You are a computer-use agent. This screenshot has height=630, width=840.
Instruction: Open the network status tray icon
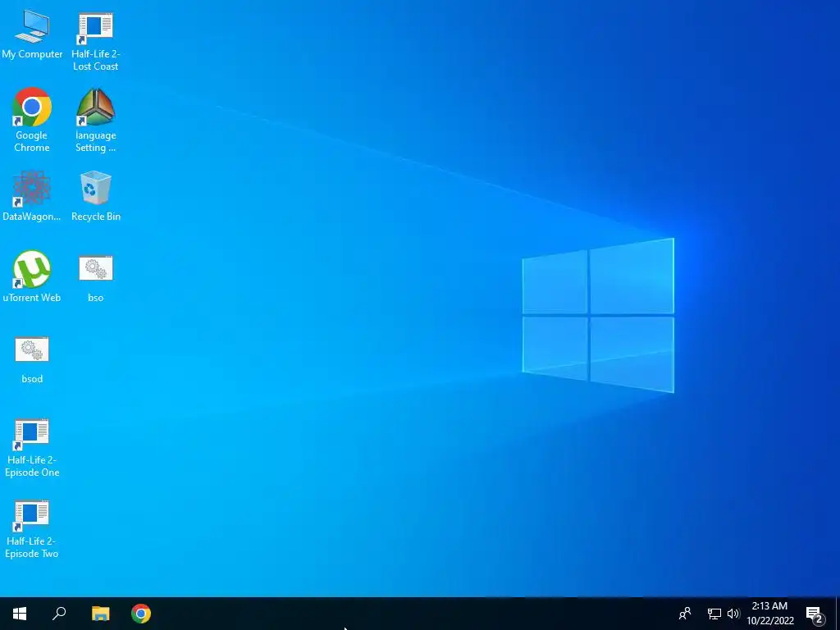point(714,614)
